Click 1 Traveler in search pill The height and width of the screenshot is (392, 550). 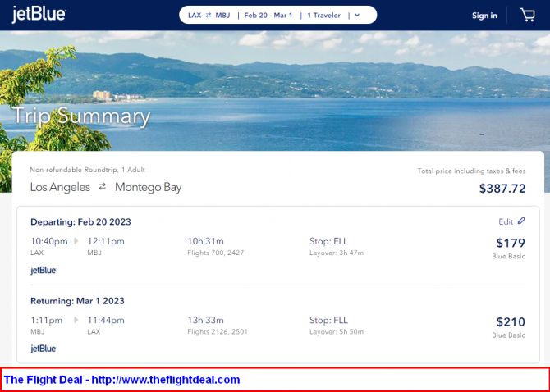pos(323,15)
